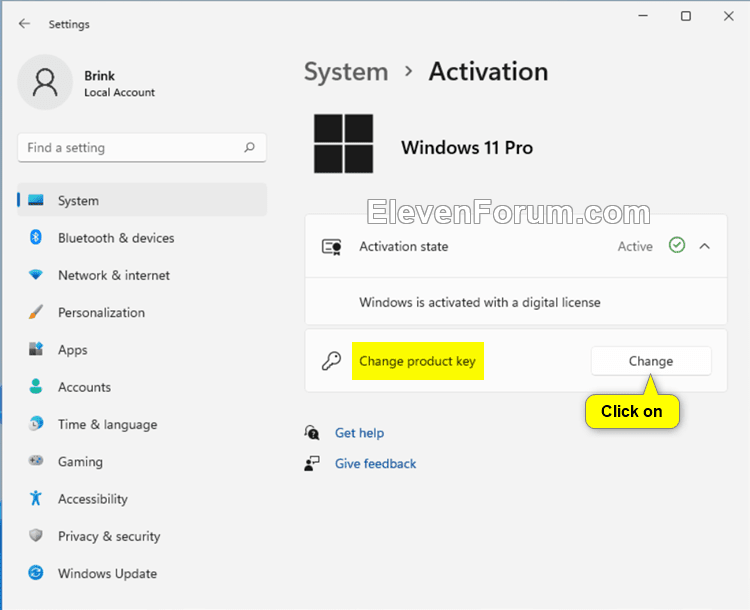The height and width of the screenshot is (610, 750).
Task: Select Apps in the sidebar
Action: (142, 350)
